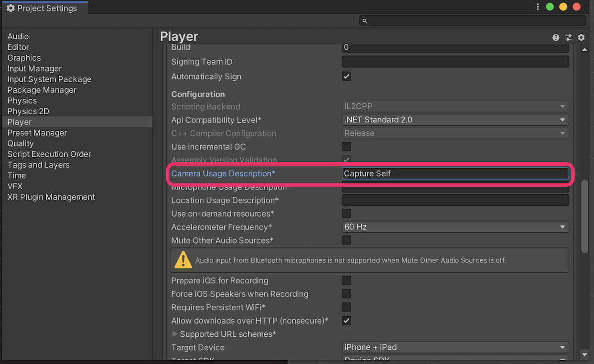Open the Accelerometer Frequency dropdown
The height and width of the screenshot is (364, 594).
point(454,226)
